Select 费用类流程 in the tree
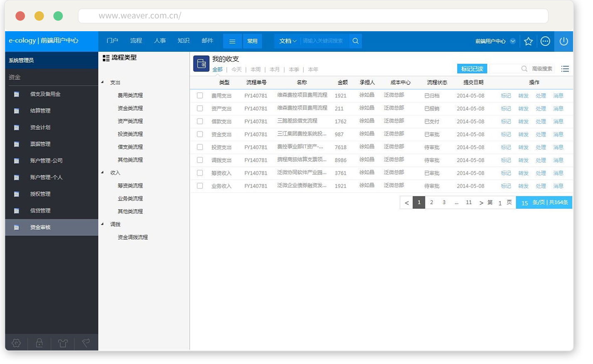The image size is (593, 364). [x=130, y=95]
